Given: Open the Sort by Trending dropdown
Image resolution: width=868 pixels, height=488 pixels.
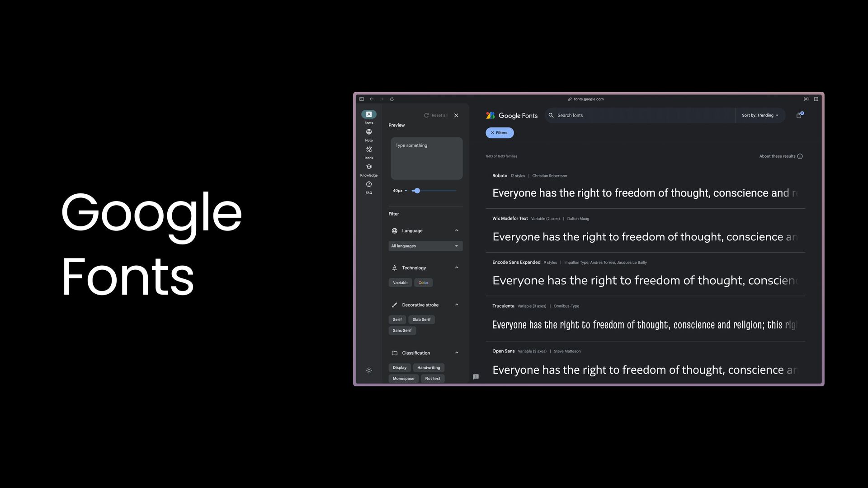Looking at the screenshot, I should click(760, 116).
